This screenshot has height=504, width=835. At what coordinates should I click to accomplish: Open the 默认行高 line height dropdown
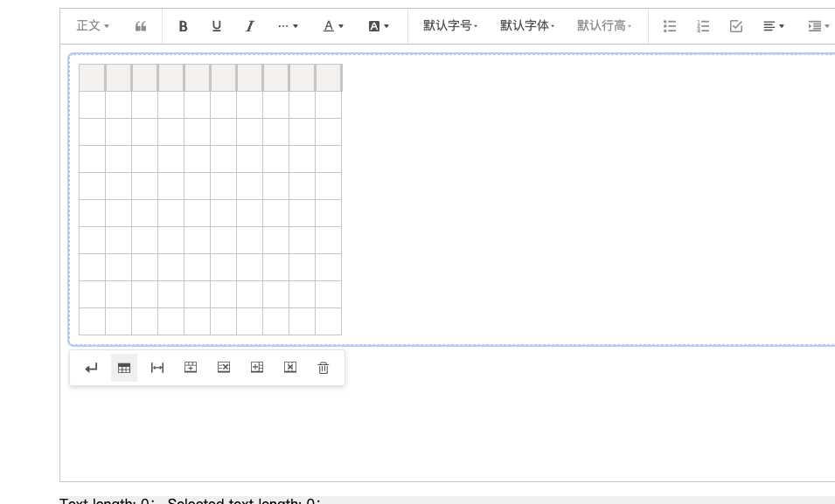tap(604, 26)
